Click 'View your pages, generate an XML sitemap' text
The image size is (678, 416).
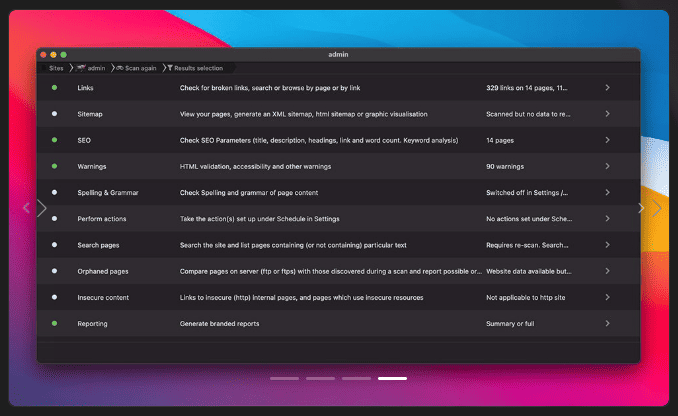click(x=304, y=114)
